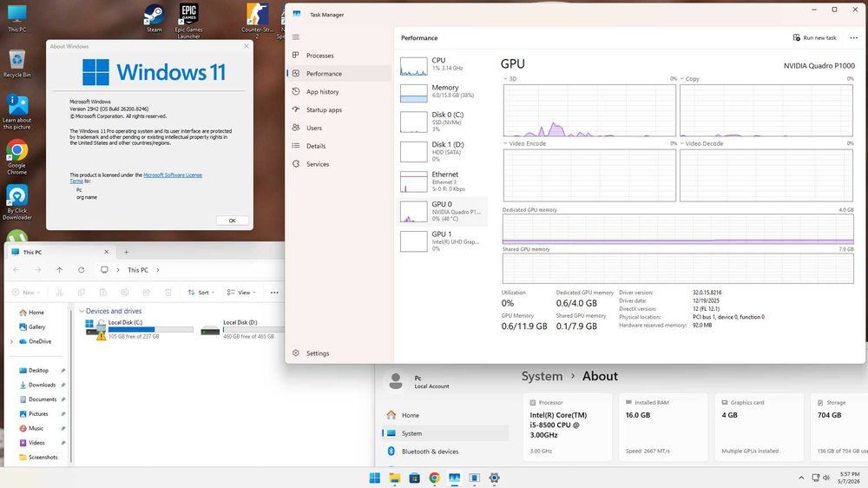Open the Users page in Task Manager

[x=339, y=128]
